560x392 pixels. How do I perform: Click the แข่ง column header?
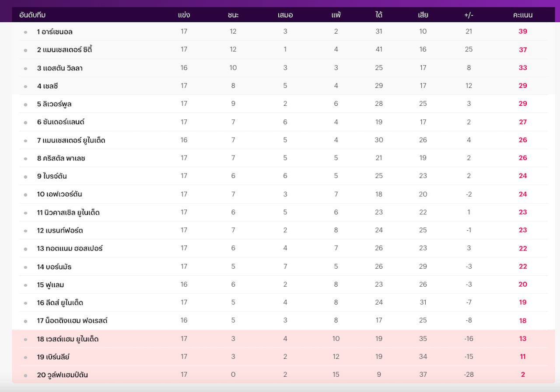(x=184, y=15)
